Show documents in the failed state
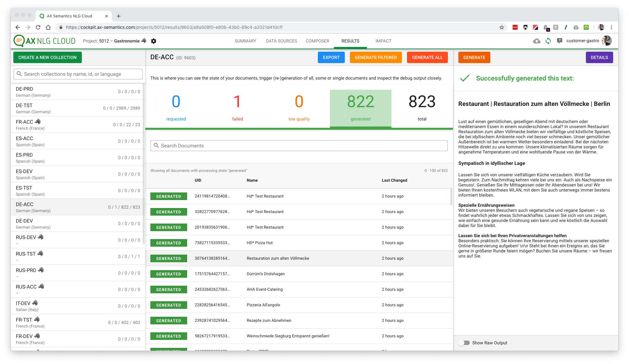The height and width of the screenshot is (364, 629). 237,108
